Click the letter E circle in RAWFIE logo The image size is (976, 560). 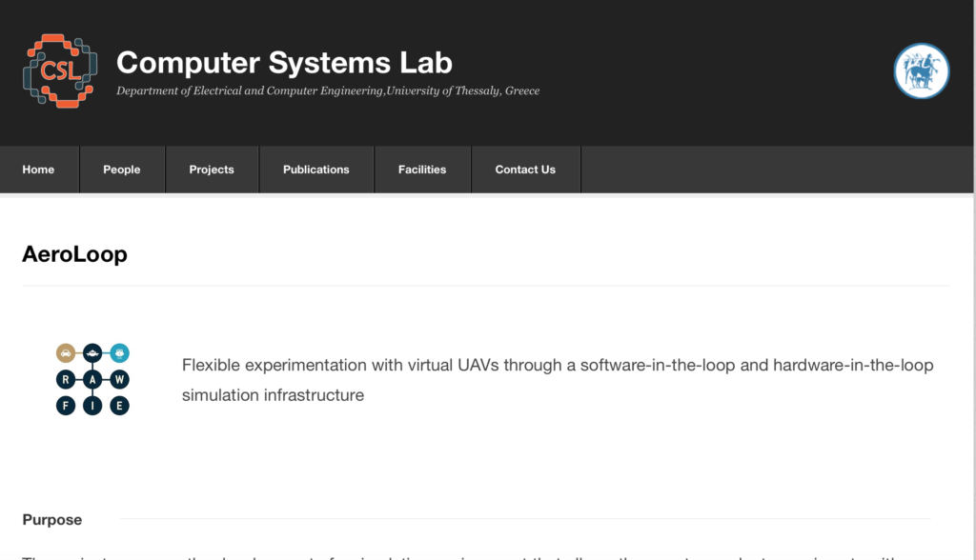point(119,406)
